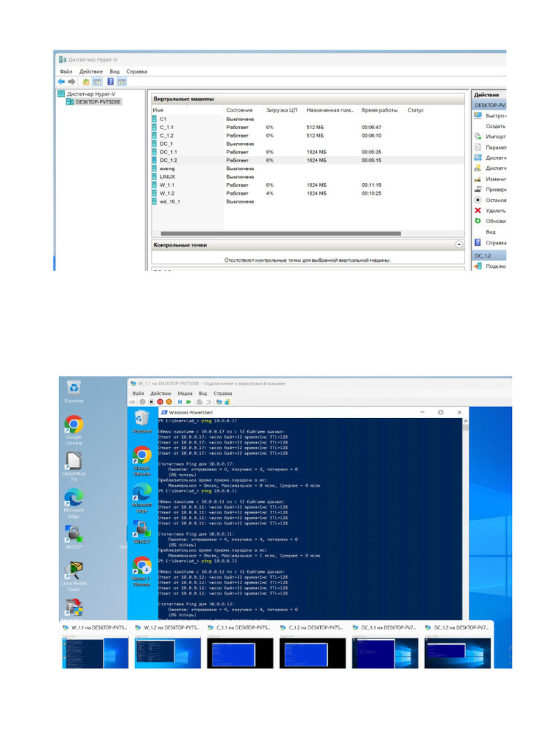This screenshot has height=747, width=560.
Task: Select virtual machine W_1.2 row
Action: pos(308,193)
